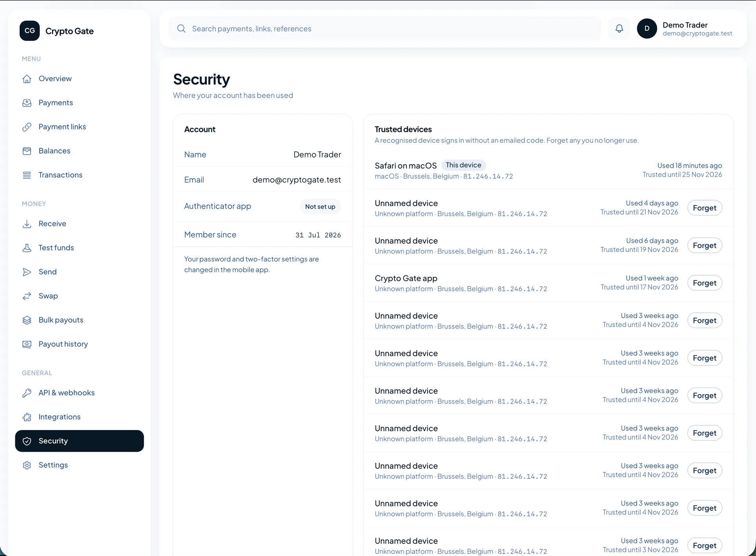Click the Send paper-plane icon
Screen dimensions: 756x556
27,272
